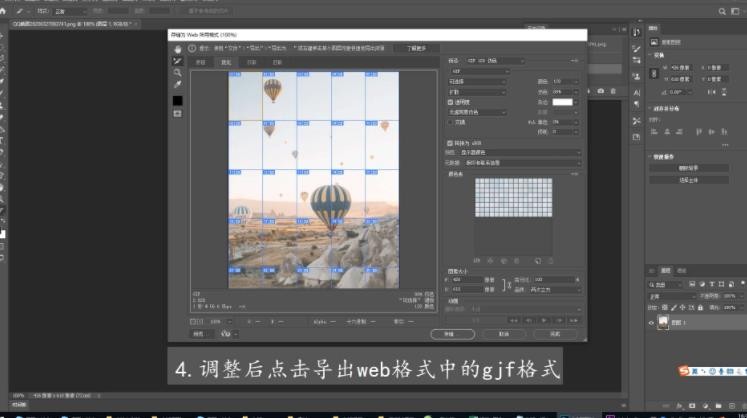Switch to the 原稿 original tab
This screenshot has width=747, height=418.
tap(201, 62)
